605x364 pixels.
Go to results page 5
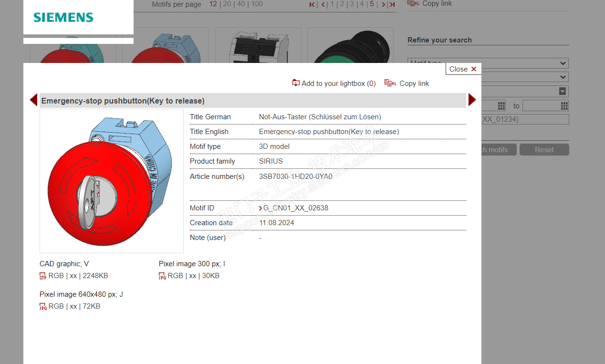372,4
